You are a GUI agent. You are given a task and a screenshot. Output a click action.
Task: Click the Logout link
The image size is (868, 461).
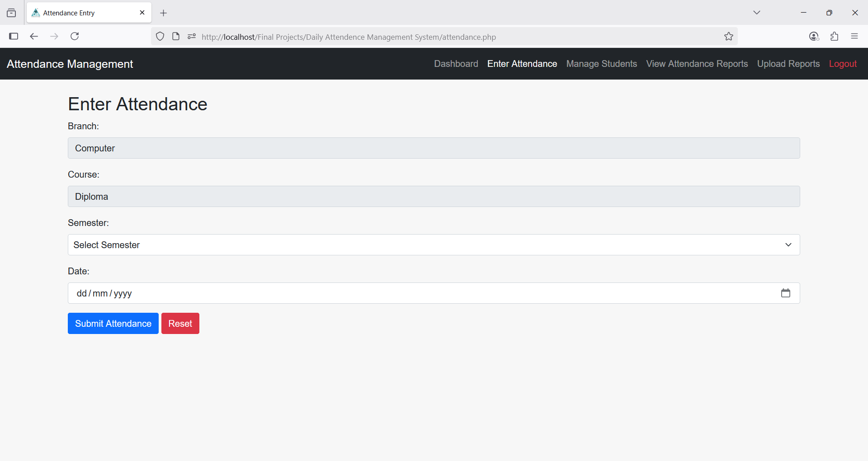coord(842,64)
